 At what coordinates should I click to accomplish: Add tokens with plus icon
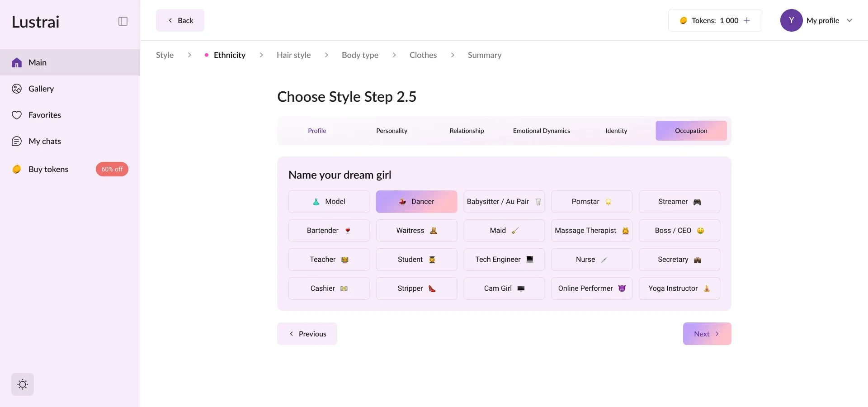tap(747, 20)
